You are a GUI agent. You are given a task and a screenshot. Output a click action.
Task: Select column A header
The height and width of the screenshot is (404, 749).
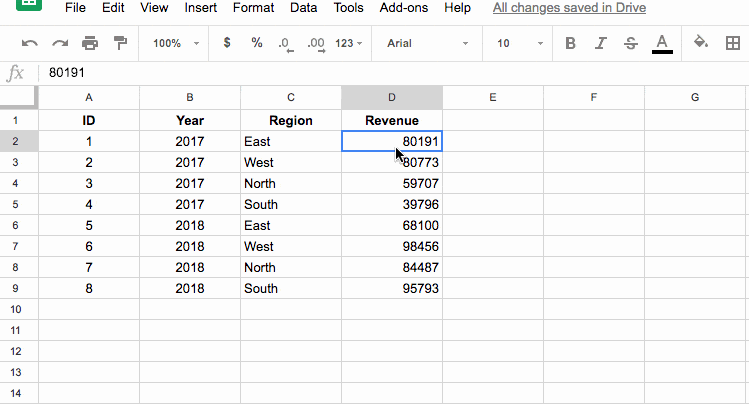pos(89,97)
